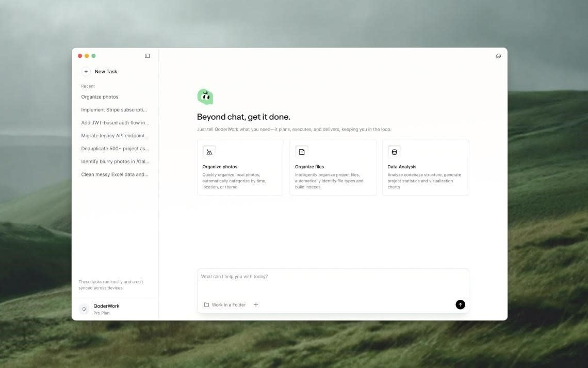588x368 pixels.
Task: Open the feedback chat icon at top right
Action: pyautogui.click(x=498, y=56)
